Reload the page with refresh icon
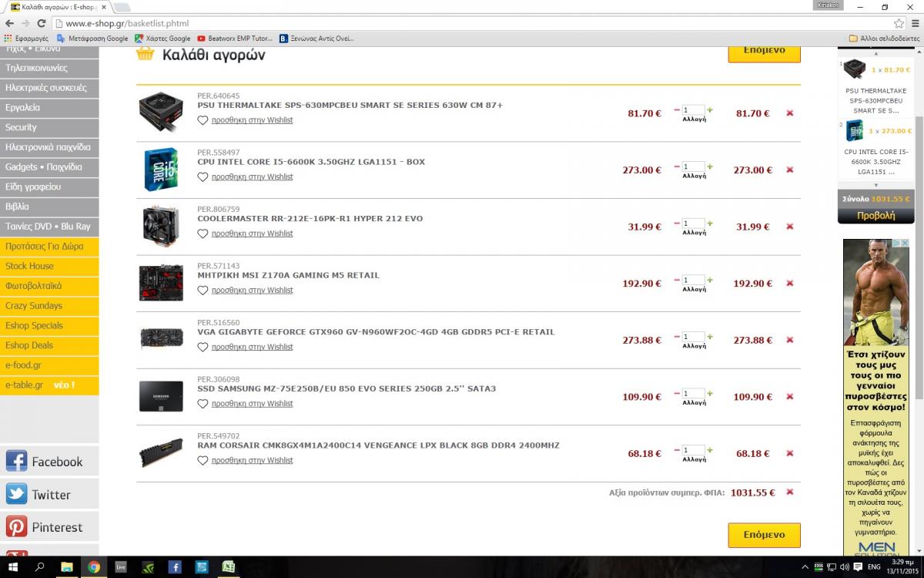The height and width of the screenshot is (578, 924). click(x=42, y=23)
